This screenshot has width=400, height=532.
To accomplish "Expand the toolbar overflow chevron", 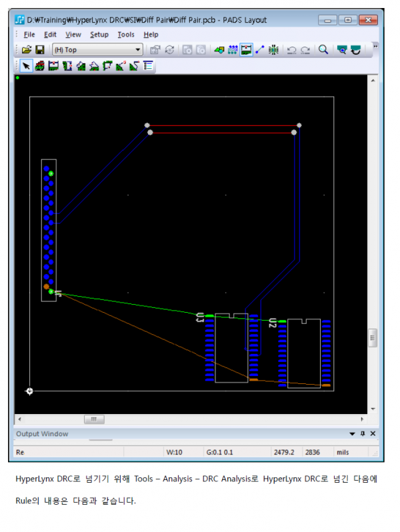I will (x=375, y=47).
